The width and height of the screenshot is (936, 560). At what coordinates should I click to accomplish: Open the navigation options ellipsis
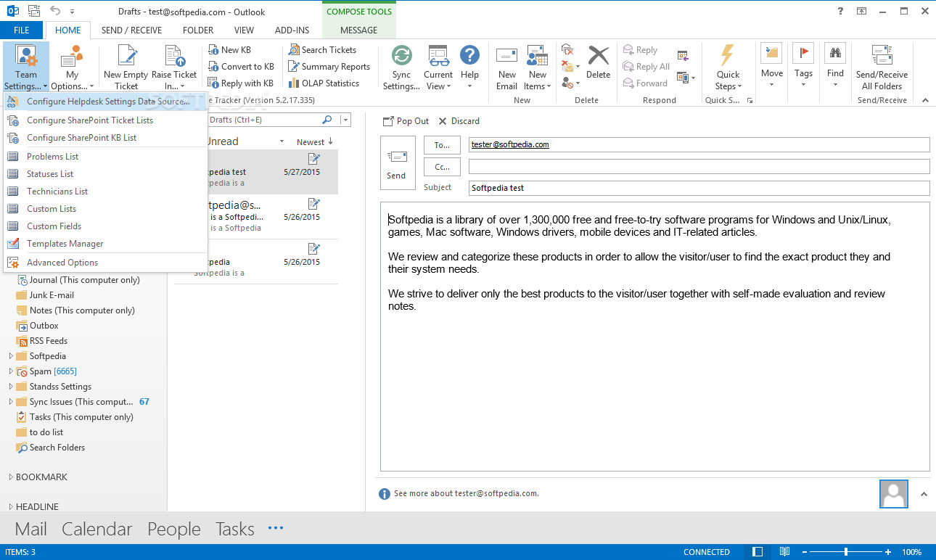[276, 528]
